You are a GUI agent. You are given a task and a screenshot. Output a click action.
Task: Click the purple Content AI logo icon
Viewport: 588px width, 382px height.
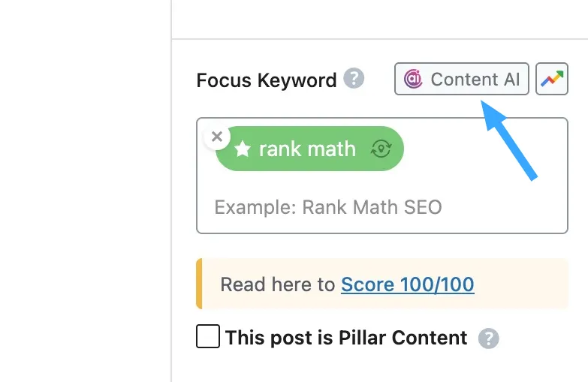click(x=413, y=79)
